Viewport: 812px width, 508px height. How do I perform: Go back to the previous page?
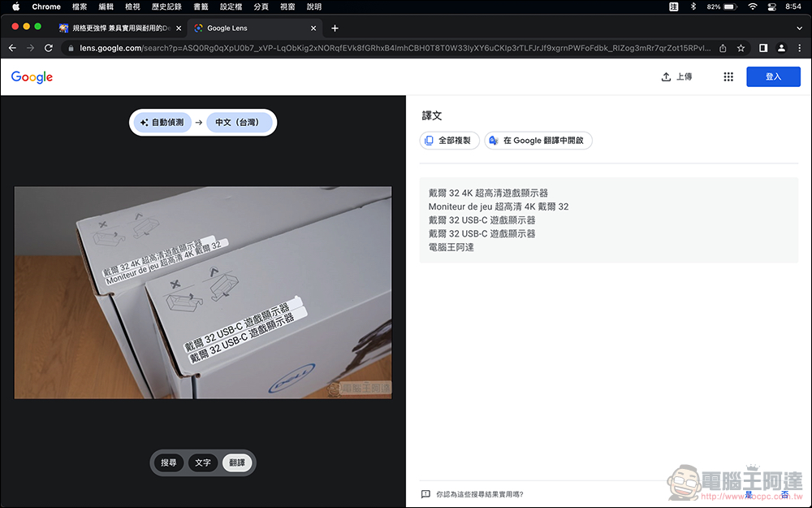click(12, 48)
